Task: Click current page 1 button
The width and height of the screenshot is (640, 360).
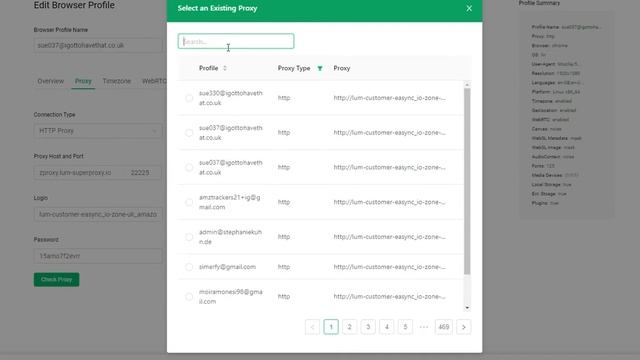Action: tap(331, 327)
